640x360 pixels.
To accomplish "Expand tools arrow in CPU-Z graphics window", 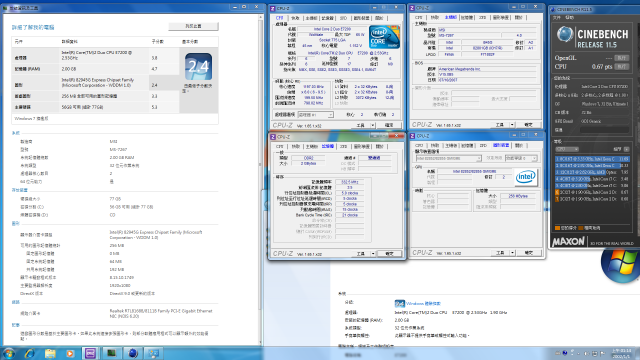I will pos(512,253).
